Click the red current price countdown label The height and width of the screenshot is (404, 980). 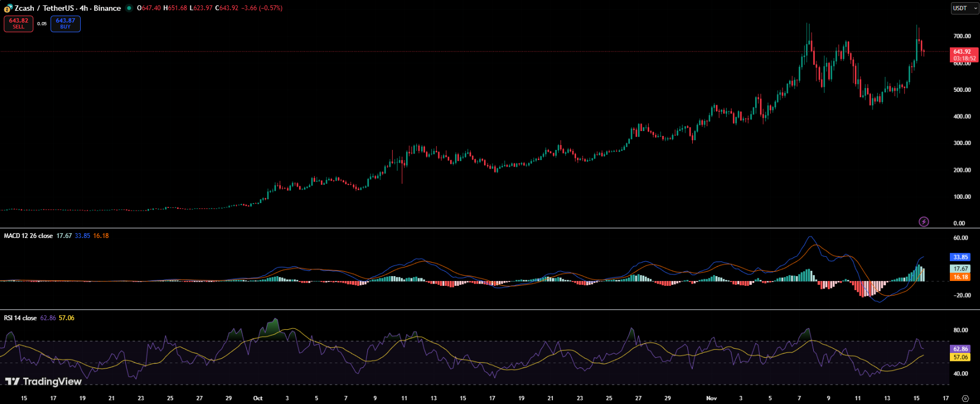pos(964,55)
